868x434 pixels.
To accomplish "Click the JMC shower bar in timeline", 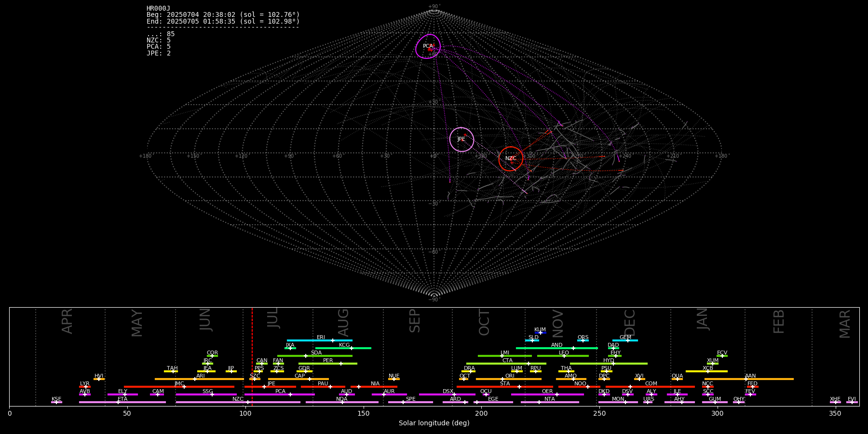I will (179, 387).
